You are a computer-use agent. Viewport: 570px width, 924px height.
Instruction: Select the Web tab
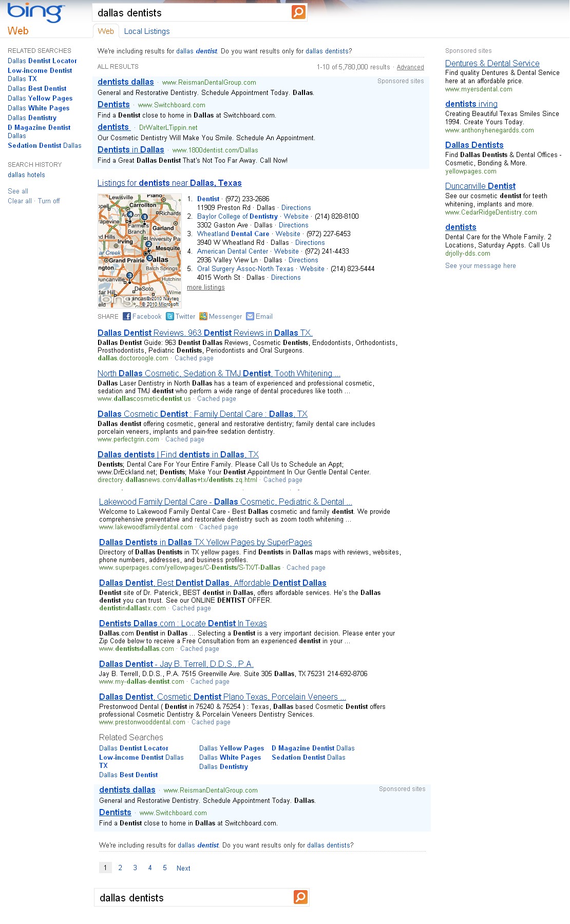[x=106, y=31]
